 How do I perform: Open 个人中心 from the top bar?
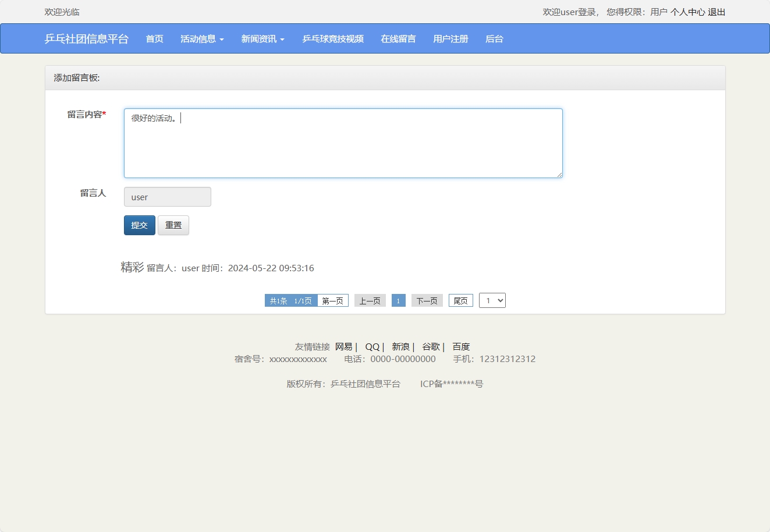(689, 12)
